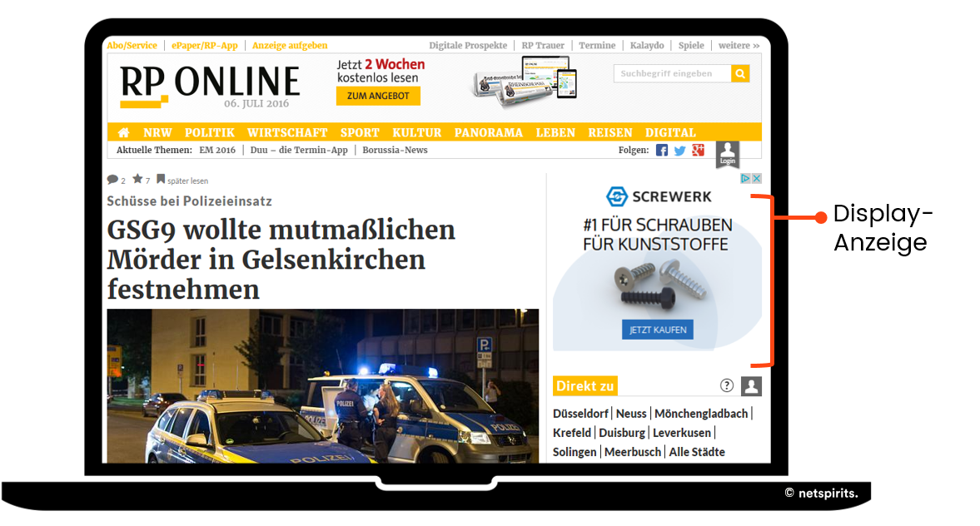The image size is (980, 526).
Task: Click the Twitter follow icon
Action: [x=679, y=150]
